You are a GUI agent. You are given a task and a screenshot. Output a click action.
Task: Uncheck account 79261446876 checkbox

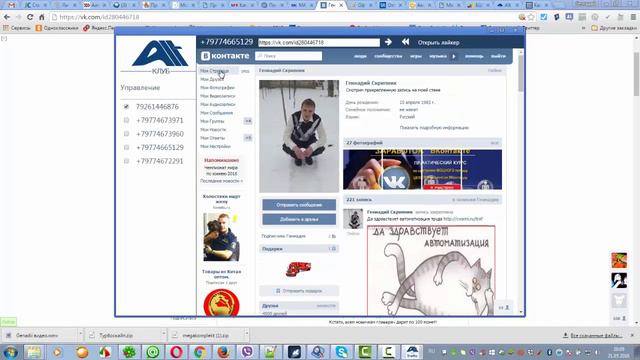[x=126, y=107]
